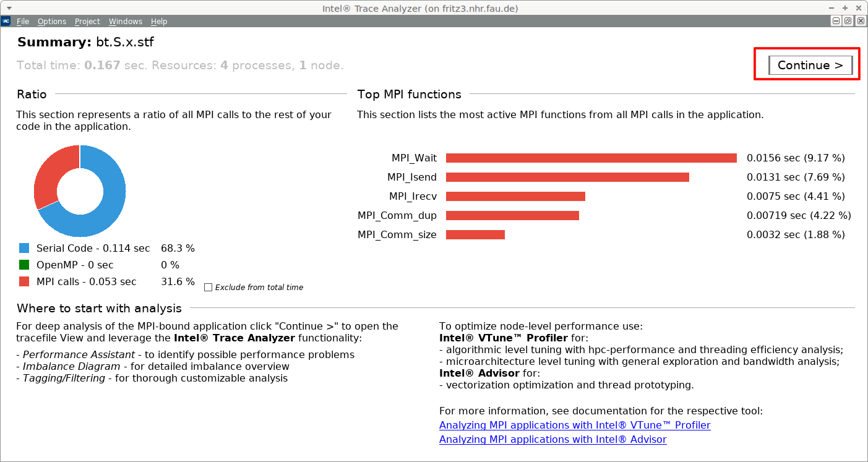Click the Top MPI functions heading
The width and height of the screenshot is (868, 462).
(x=410, y=94)
